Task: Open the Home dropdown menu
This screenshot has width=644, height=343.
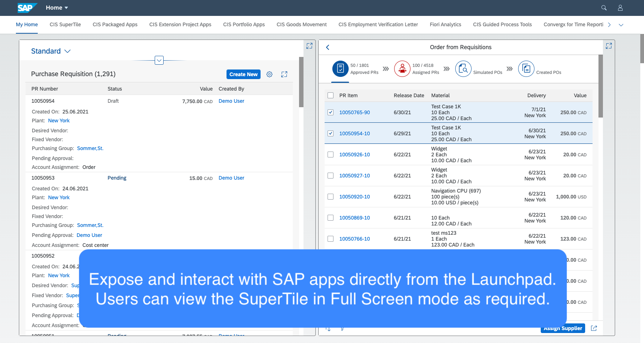Action: click(57, 8)
